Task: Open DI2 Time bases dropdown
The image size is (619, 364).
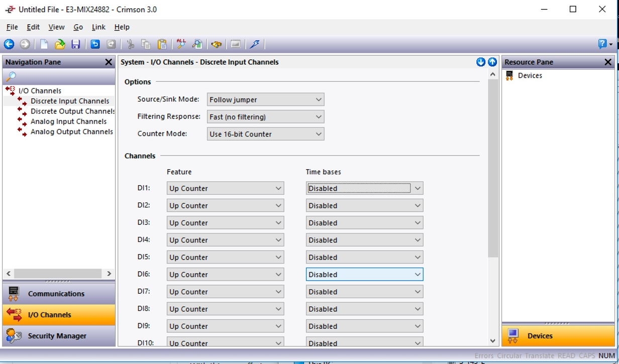Action: click(364, 205)
